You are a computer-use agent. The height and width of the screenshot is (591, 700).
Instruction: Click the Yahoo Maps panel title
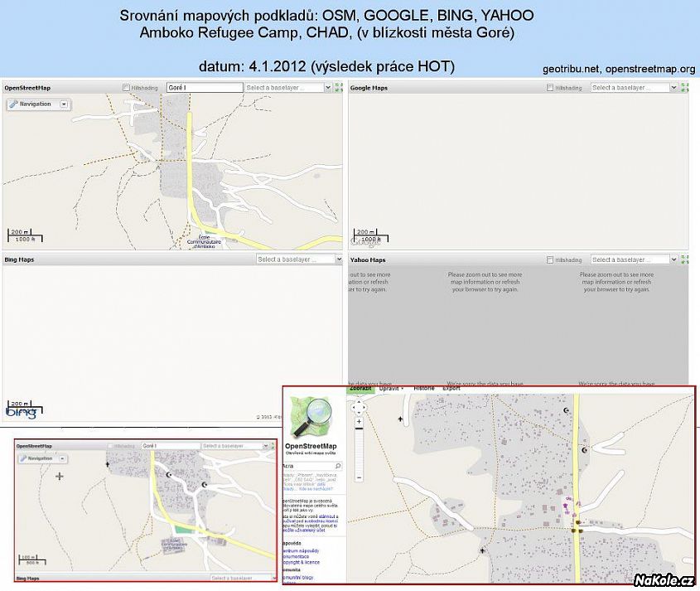pyautogui.click(x=368, y=259)
